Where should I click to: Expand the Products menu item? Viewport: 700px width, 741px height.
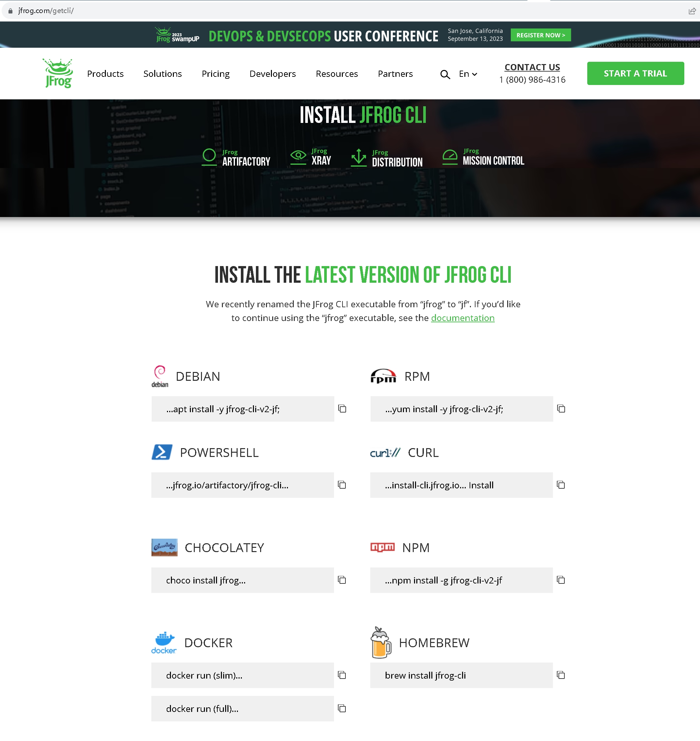[x=105, y=73]
